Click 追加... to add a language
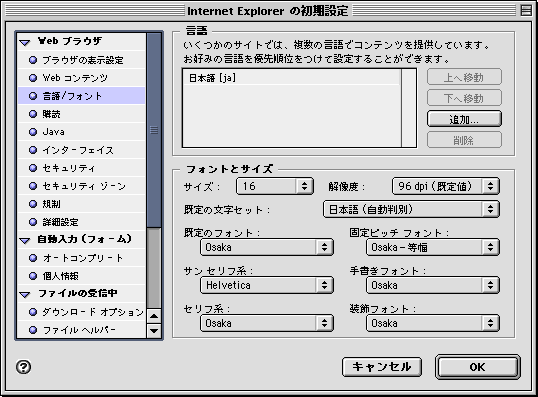The height and width of the screenshot is (397, 538). click(464, 119)
